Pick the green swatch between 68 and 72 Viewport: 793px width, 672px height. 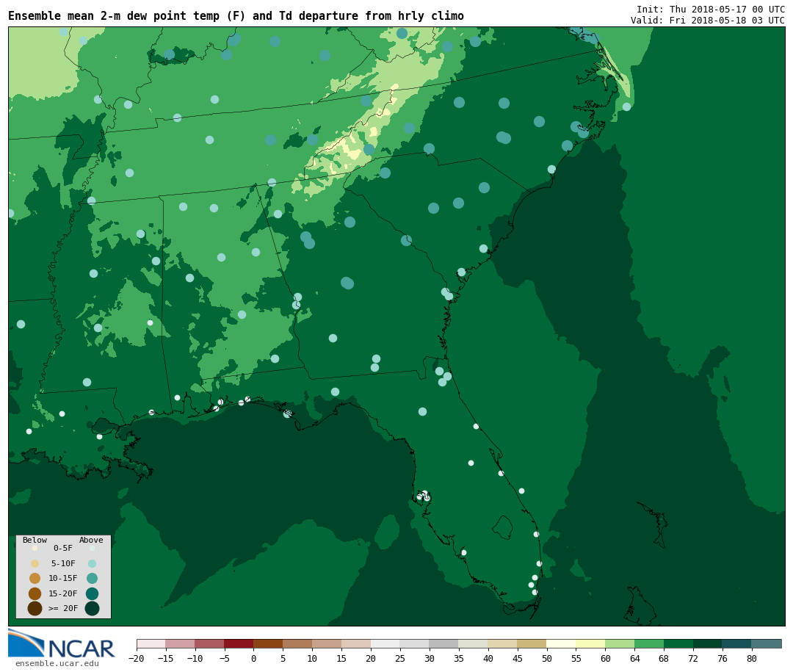pyautogui.click(x=679, y=643)
